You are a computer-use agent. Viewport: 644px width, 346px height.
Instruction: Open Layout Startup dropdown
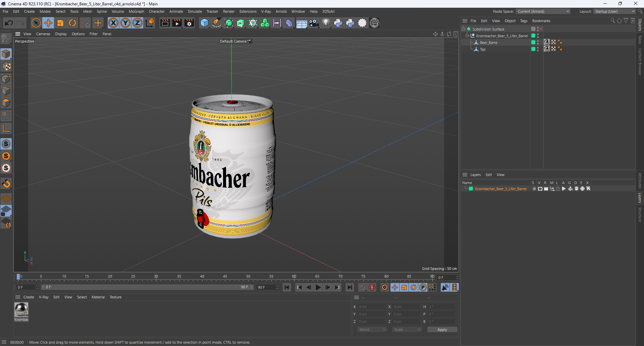point(614,11)
